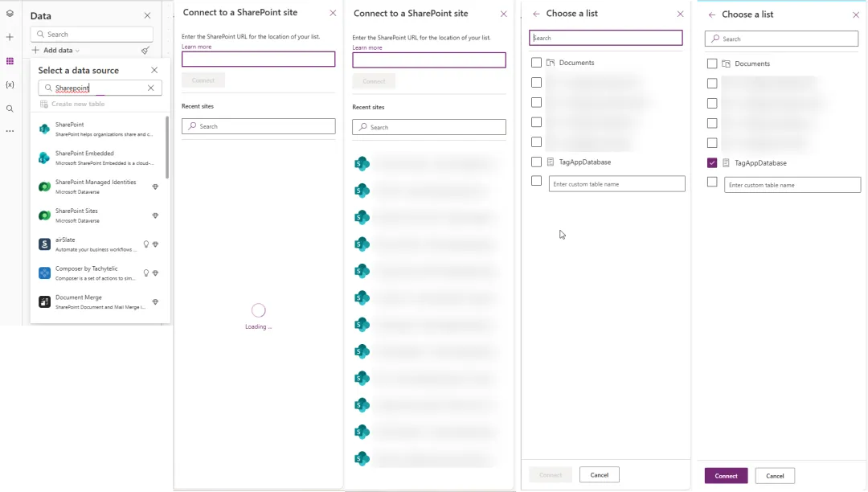Close the Select a data source popup
The height and width of the screenshot is (492, 868).
[154, 70]
